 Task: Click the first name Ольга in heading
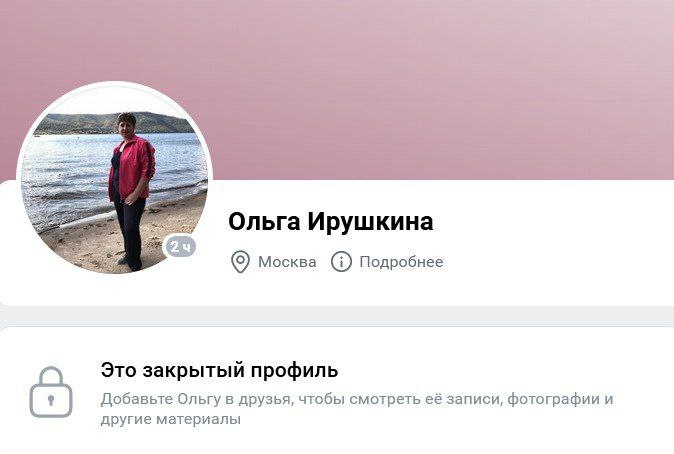264,222
